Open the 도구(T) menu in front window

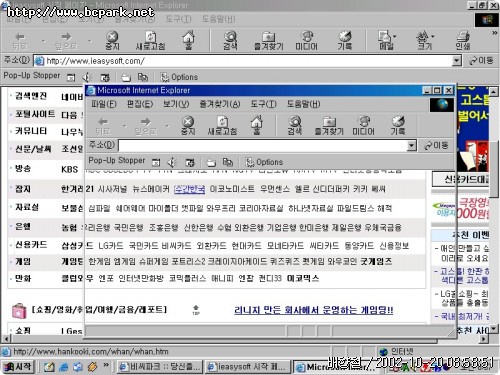coord(263,104)
